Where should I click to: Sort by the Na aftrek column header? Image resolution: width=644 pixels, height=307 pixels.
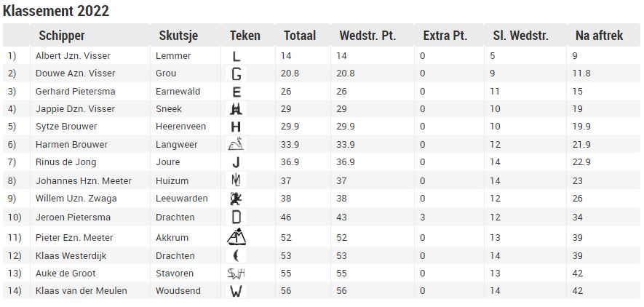(599, 36)
